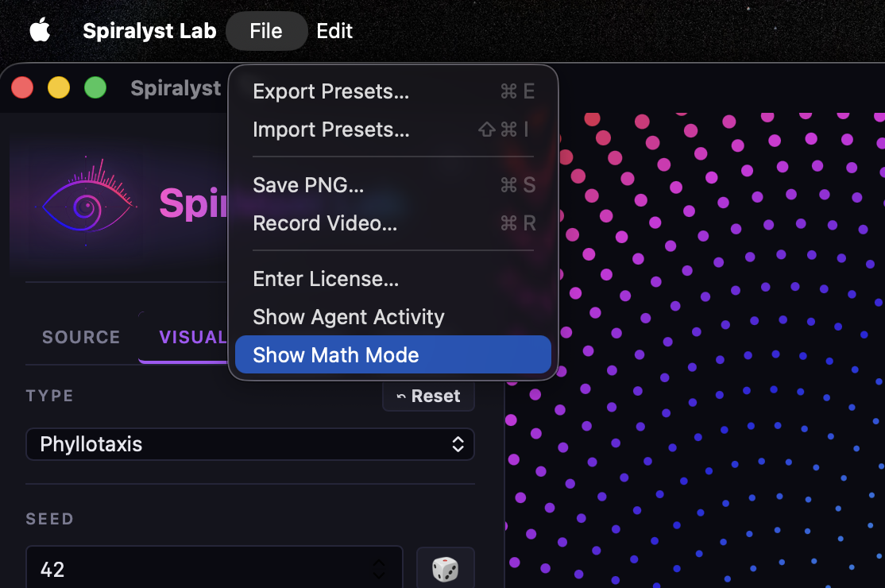Close the open File menu
Image resolution: width=885 pixels, height=588 pixels.
[266, 30]
